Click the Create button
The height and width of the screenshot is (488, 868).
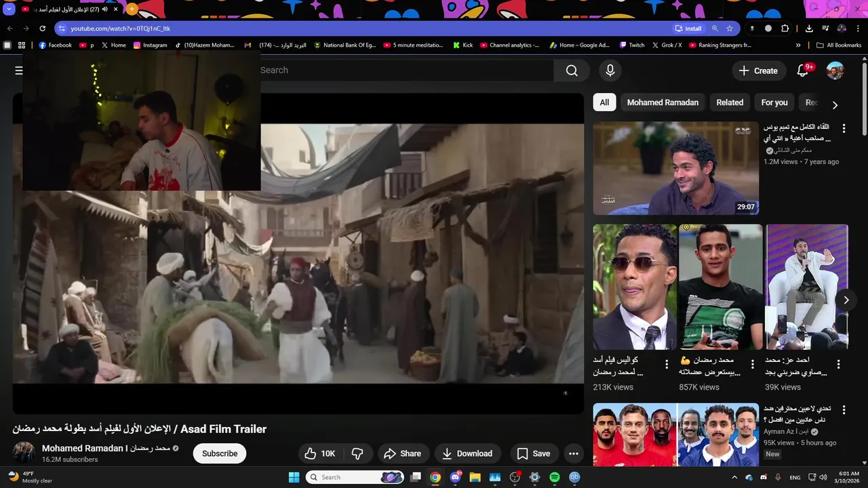(x=758, y=70)
